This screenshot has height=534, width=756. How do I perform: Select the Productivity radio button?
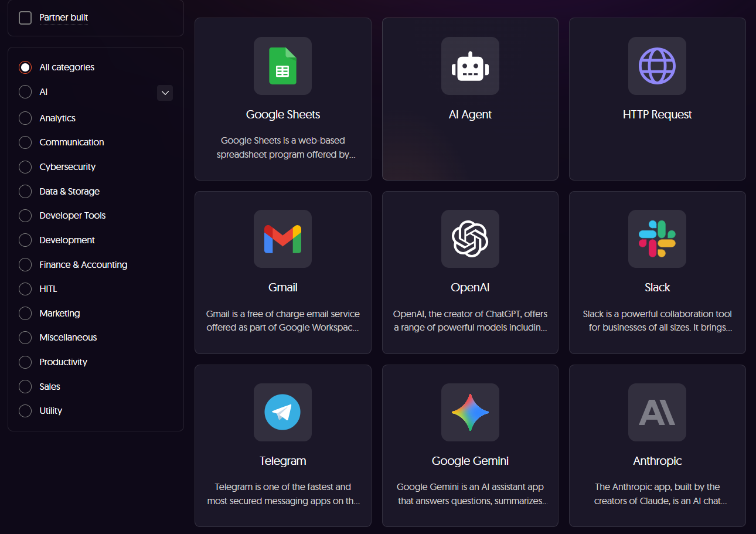(x=25, y=362)
